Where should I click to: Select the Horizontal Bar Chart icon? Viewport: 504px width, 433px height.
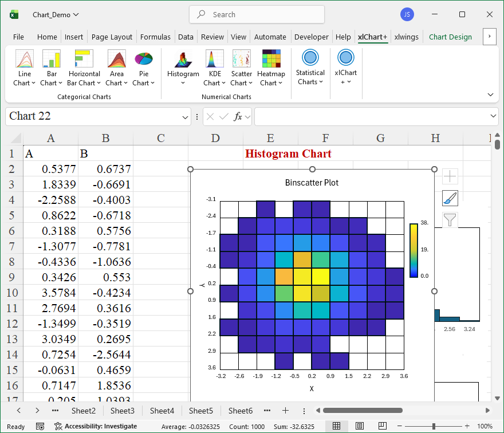84,60
